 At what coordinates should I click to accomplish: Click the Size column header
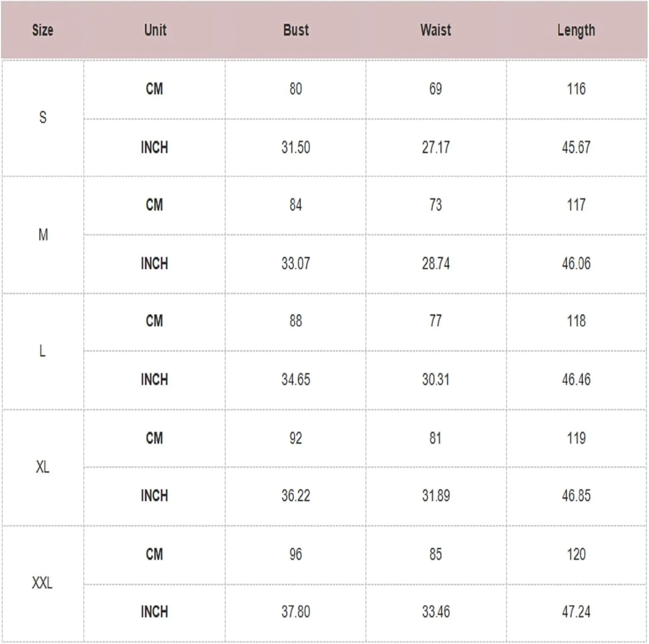(43, 30)
